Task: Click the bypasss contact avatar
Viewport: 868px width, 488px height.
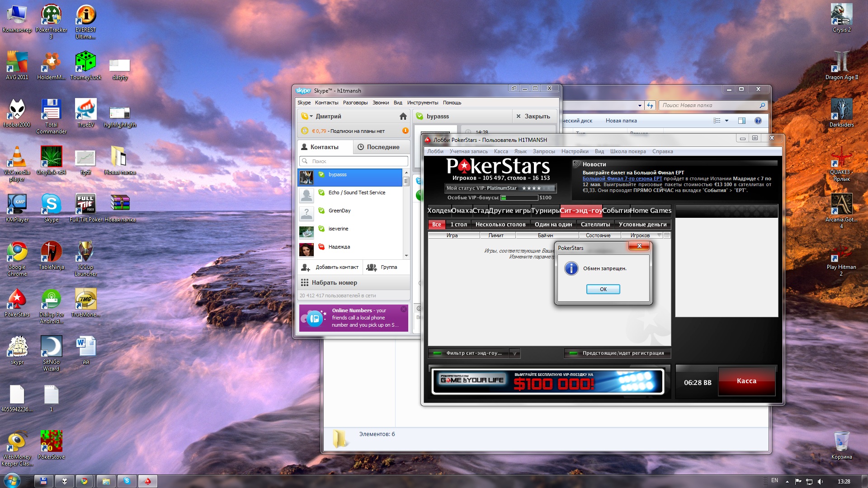Action: coord(306,178)
